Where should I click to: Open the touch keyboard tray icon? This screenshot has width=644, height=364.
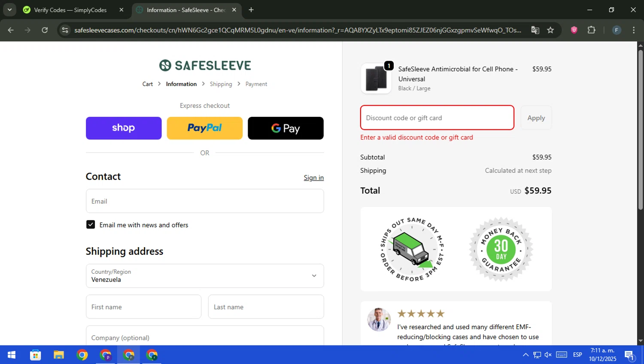(x=562, y=355)
